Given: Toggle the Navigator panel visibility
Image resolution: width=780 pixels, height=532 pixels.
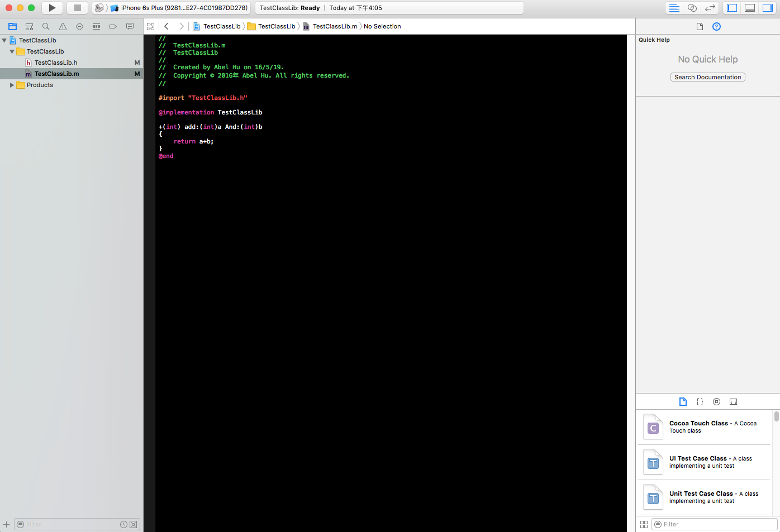Looking at the screenshot, I should tap(732, 8).
